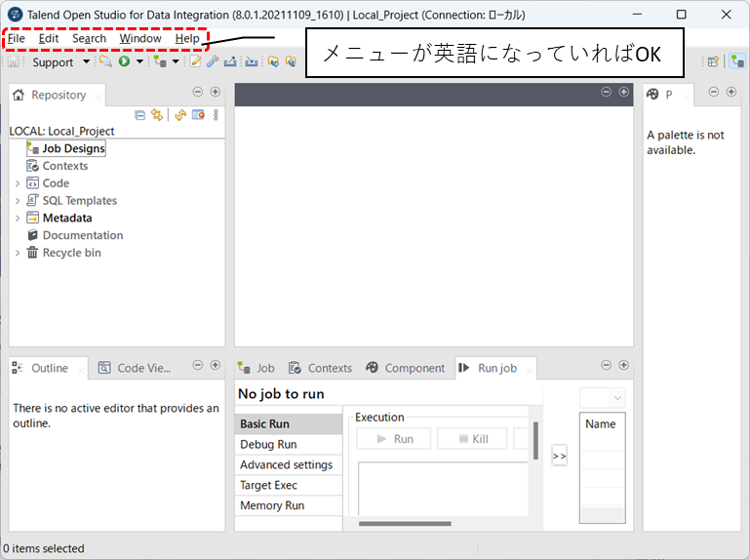Image resolution: width=750 pixels, height=560 pixels.
Task: Switch to the Contexts tab
Action: coord(321,368)
